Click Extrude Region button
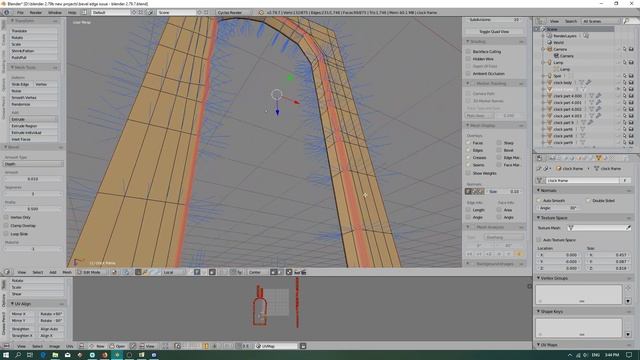The image size is (640, 360). point(33,126)
